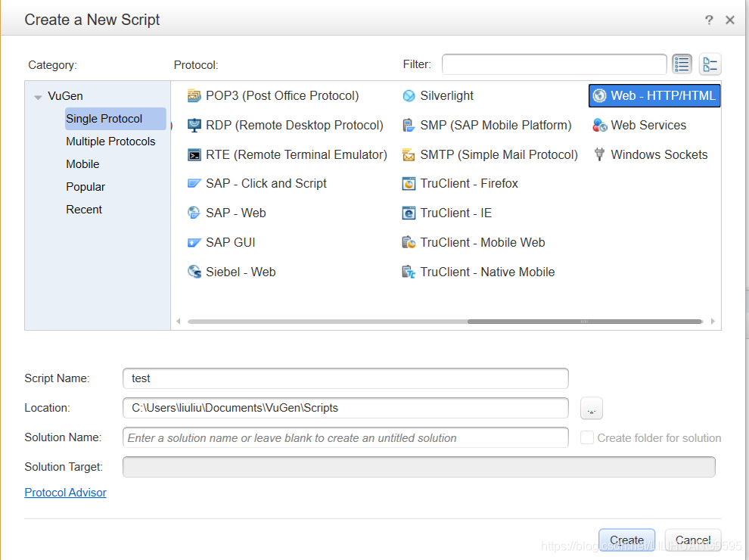
Task: Show the Popular protocols category
Action: click(x=85, y=187)
